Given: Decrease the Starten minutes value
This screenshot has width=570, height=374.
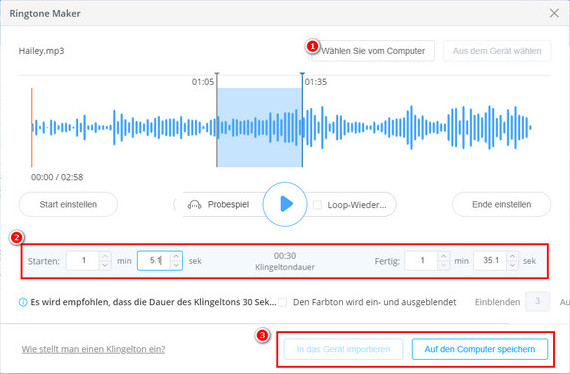Looking at the screenshot, I should tap(105, 265).
